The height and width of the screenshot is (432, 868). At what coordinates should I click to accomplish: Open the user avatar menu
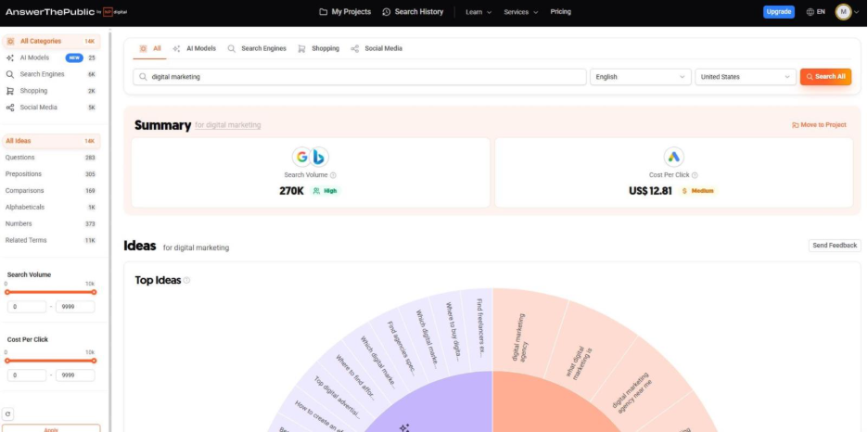click(x=843, y=12)
